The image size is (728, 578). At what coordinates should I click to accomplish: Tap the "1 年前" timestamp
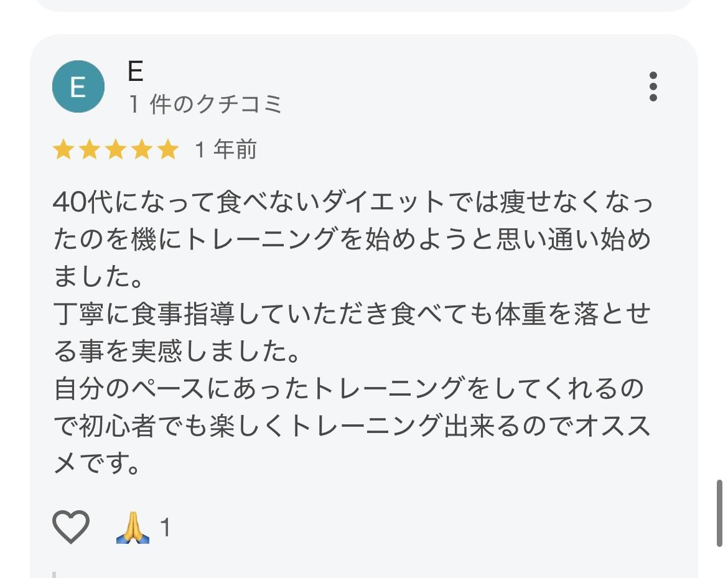(225, 150)
